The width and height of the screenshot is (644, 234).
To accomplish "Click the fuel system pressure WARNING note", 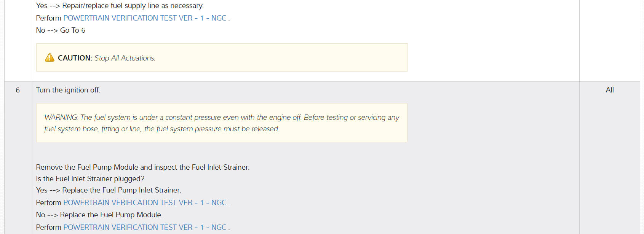I will (x=222, y=123).
